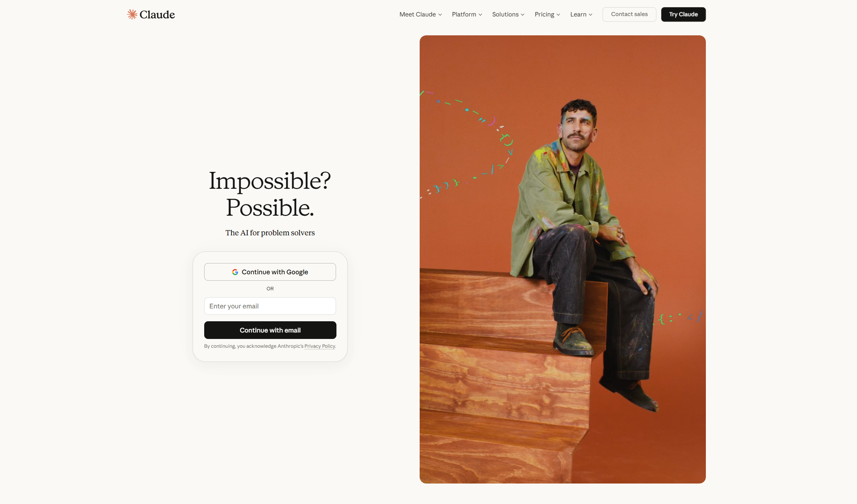Open the Meet Claude menu
The image size is (857, 504).
420,14
